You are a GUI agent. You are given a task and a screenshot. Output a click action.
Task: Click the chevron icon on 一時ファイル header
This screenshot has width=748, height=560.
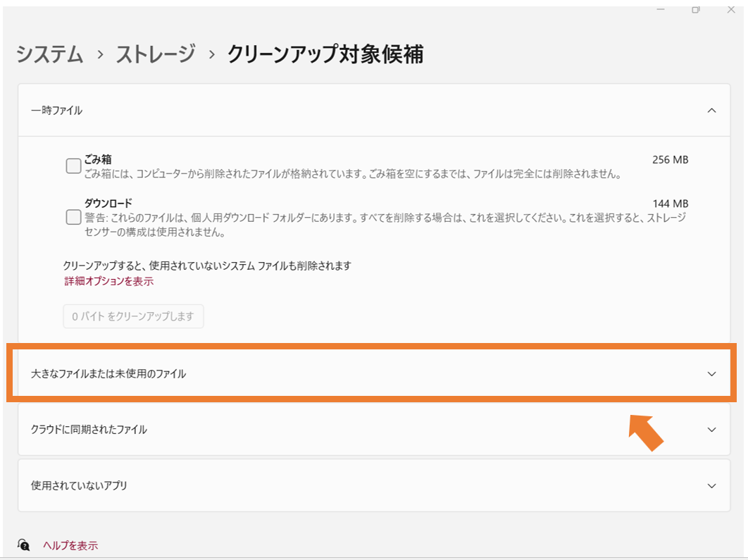click(711, 111)
